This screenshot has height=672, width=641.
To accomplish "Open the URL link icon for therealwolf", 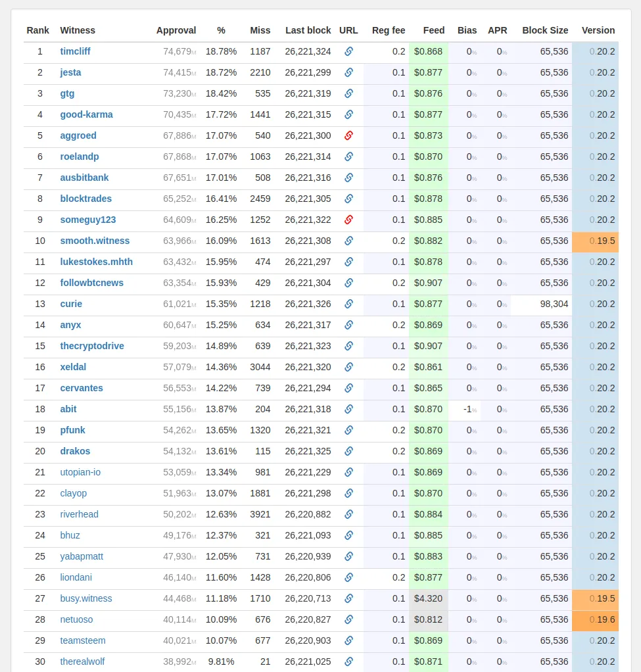I will (x=349, y=661).
